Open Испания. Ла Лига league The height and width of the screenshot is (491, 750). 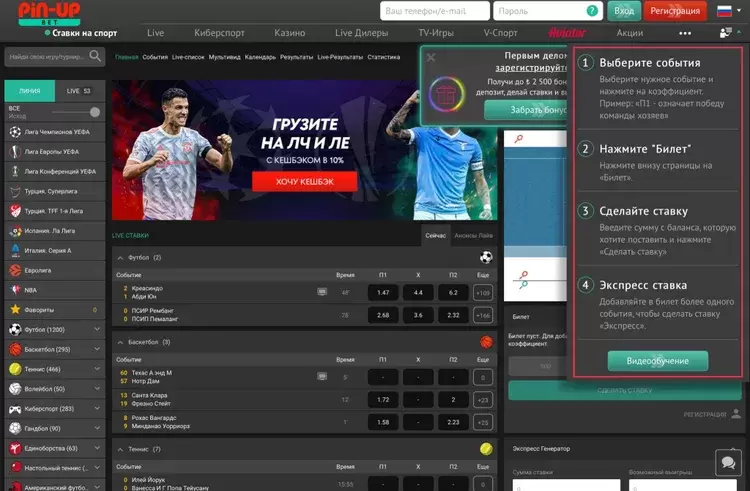click(55, 231)
